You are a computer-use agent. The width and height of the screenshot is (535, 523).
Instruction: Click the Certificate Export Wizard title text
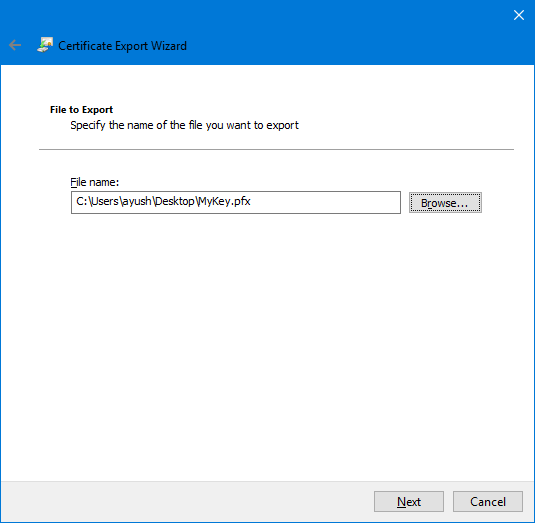point(122,46)
